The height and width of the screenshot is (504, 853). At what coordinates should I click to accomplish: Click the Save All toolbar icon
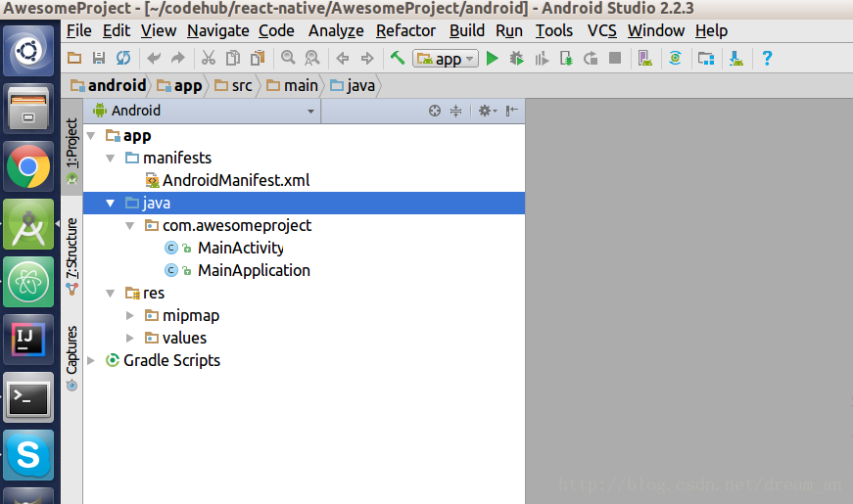coord(99,58)
